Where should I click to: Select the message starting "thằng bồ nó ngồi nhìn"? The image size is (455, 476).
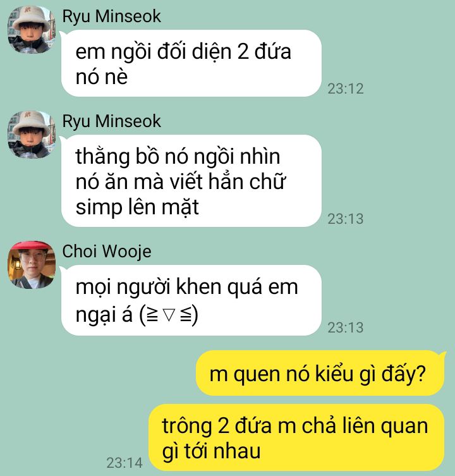click(191, 181)
